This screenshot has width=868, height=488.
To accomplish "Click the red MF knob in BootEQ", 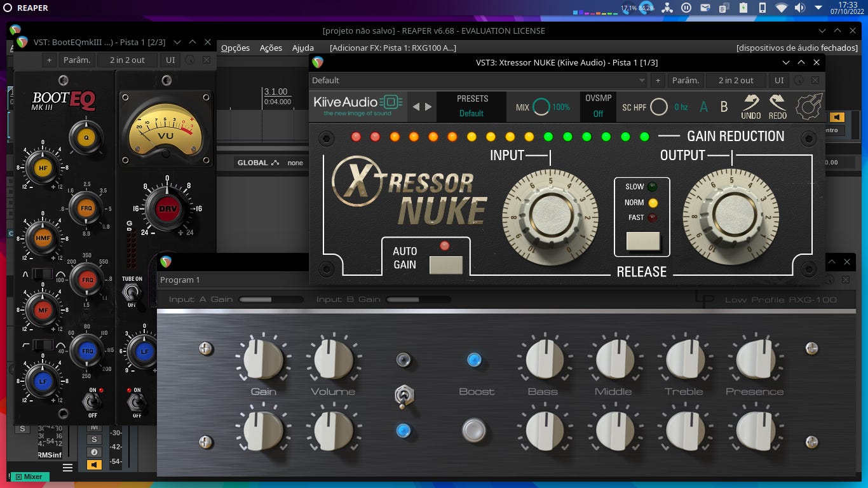I will [x=43, y=309].
